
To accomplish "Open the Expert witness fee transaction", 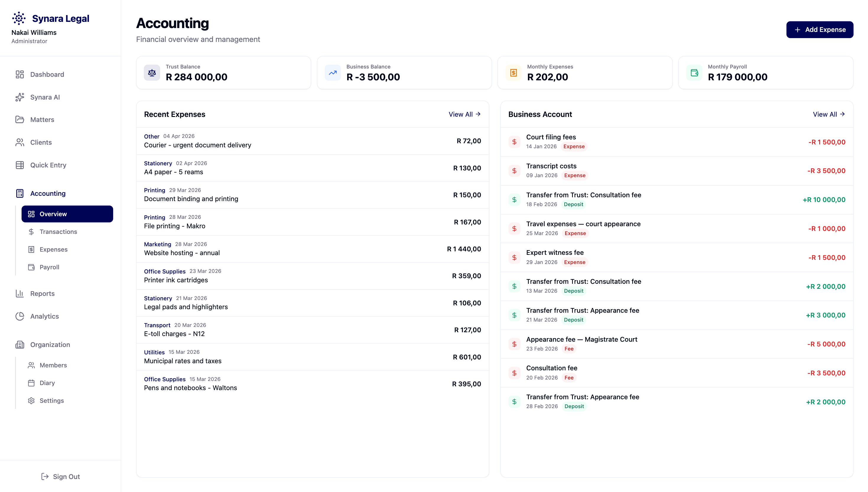I will pos(677,258).
